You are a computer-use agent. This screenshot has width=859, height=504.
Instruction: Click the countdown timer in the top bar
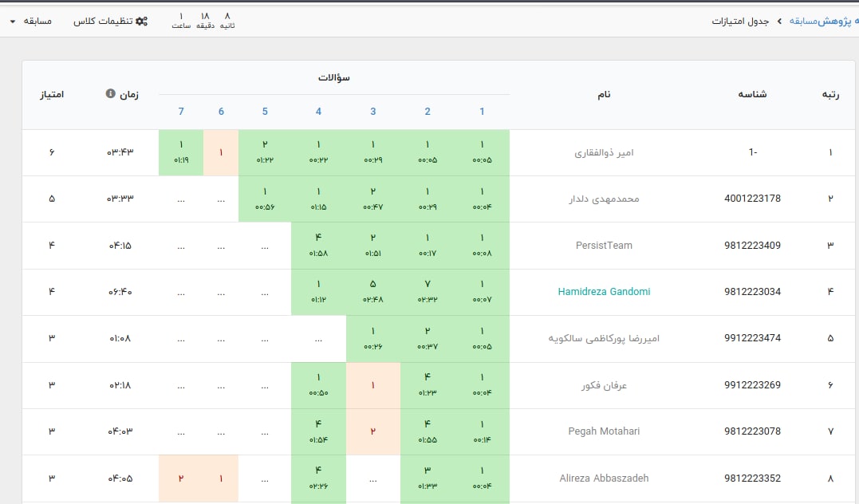[203, 21]
